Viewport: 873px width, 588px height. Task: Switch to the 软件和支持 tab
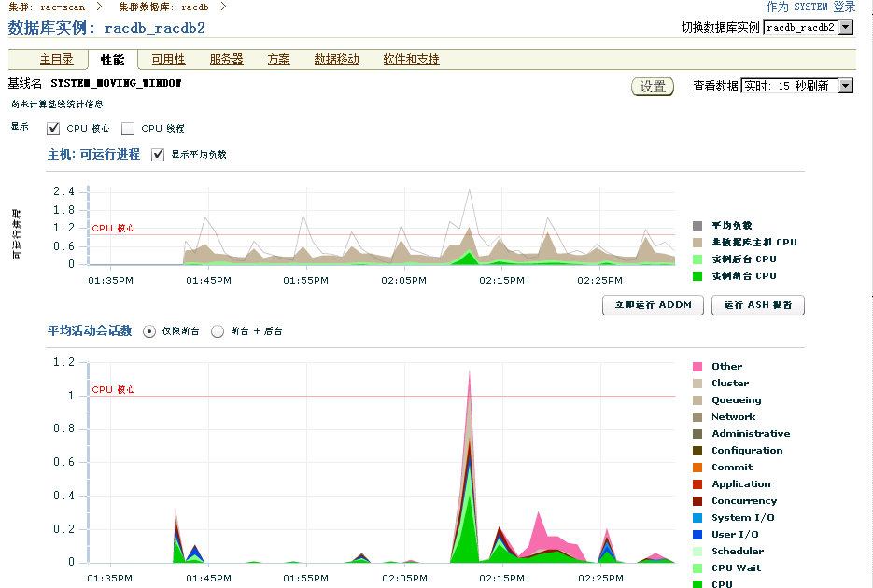409,59
